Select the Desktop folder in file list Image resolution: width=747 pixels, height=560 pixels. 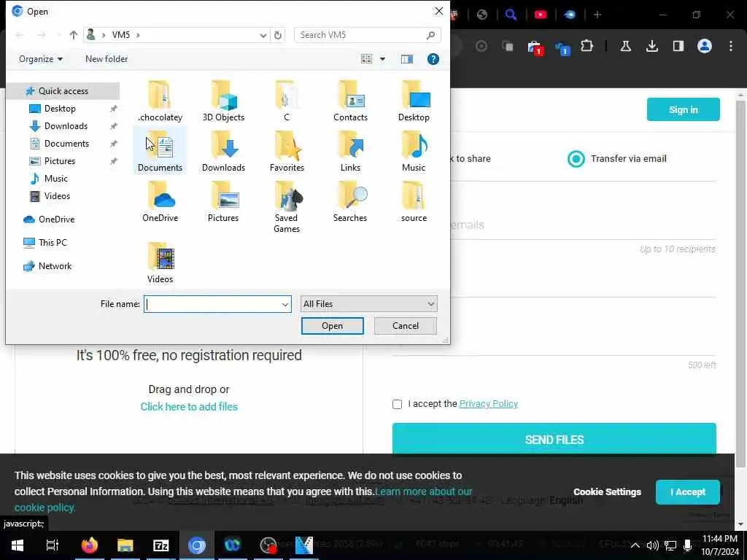click(x=414, y=101)
